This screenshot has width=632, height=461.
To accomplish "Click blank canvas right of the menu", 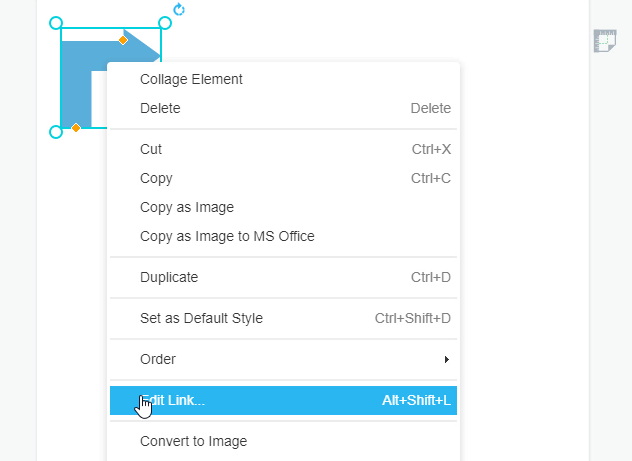I will tap(524, 242).
